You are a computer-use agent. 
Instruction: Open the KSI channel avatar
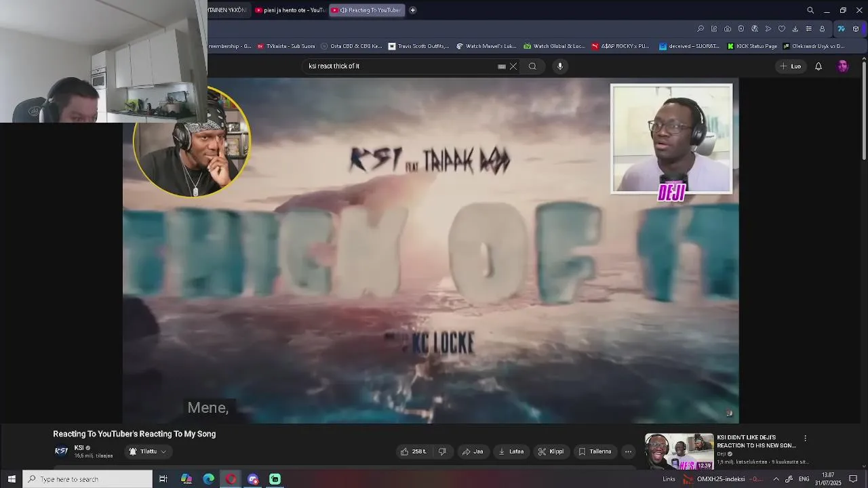pos(61,451)
